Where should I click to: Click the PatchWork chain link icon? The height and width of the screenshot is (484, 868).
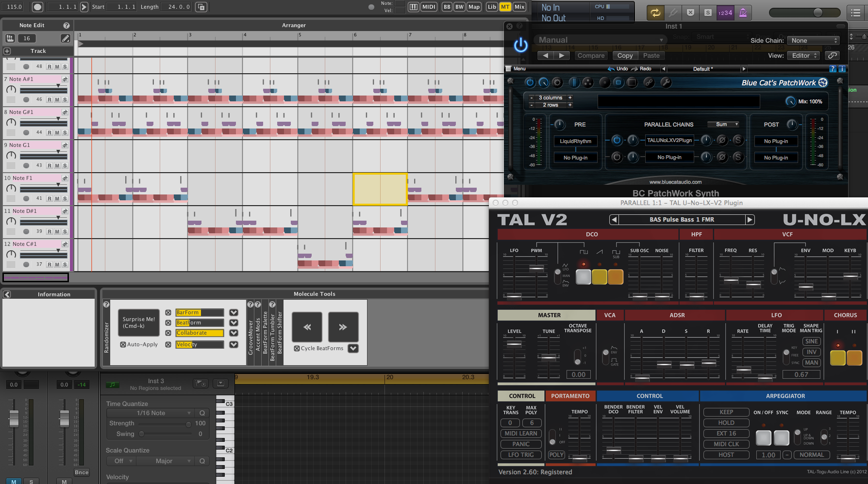click(649, 83)
